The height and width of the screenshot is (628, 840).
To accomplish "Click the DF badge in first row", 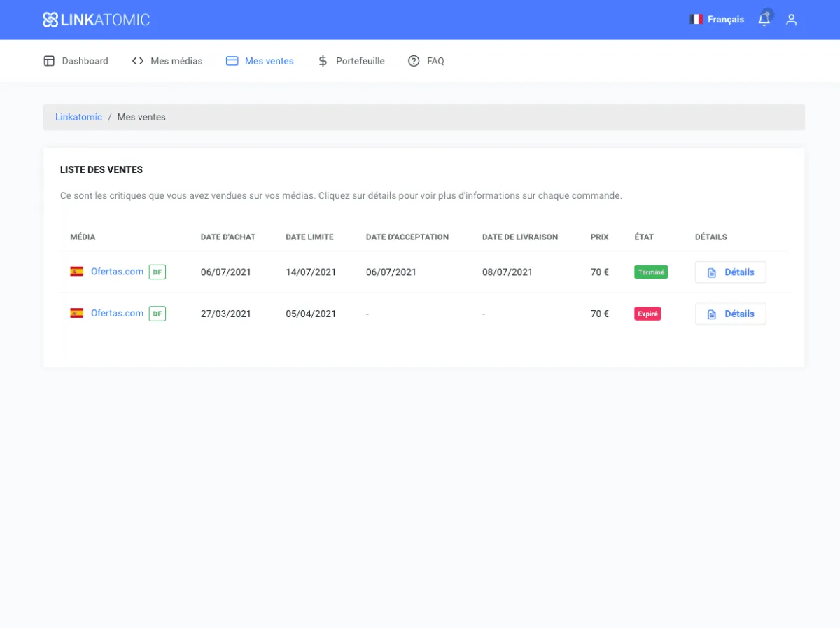I will (157, 272).
